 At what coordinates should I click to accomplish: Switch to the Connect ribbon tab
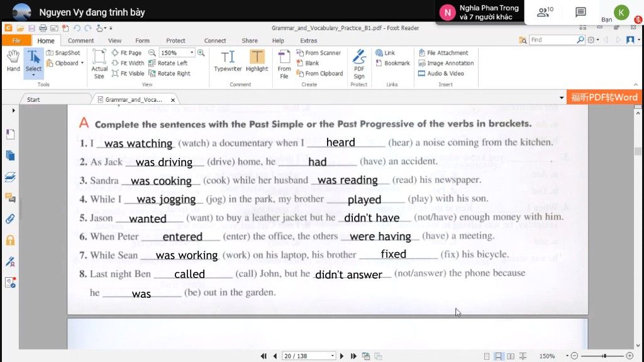[x=215, y=41]
